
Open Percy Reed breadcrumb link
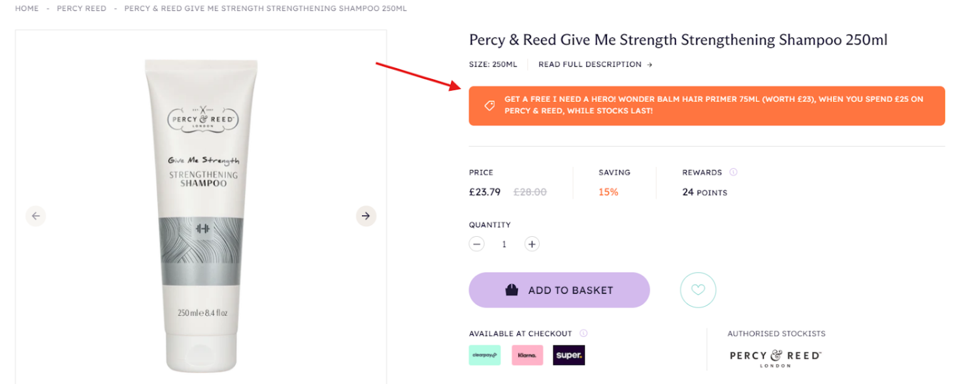(x=82, y=9)
